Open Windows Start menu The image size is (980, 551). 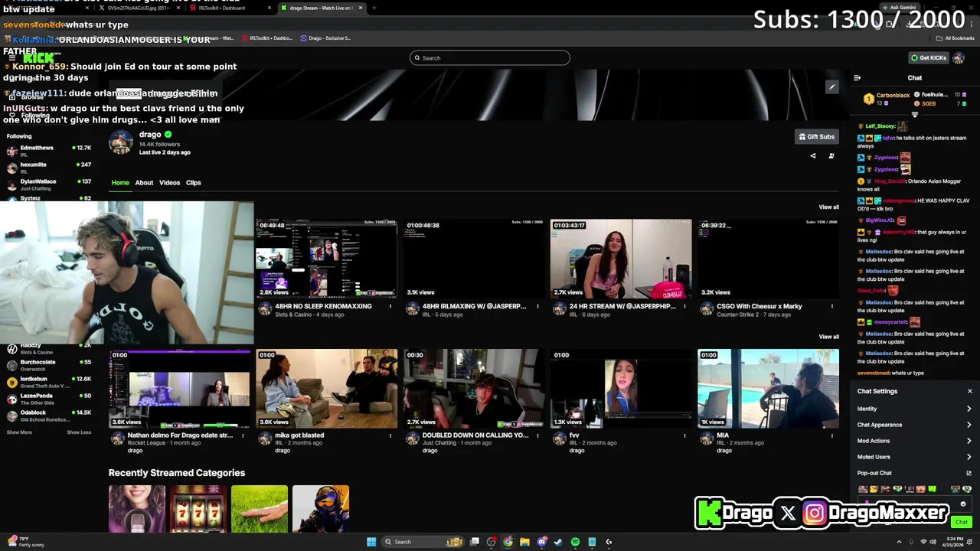tap(371, 542)
